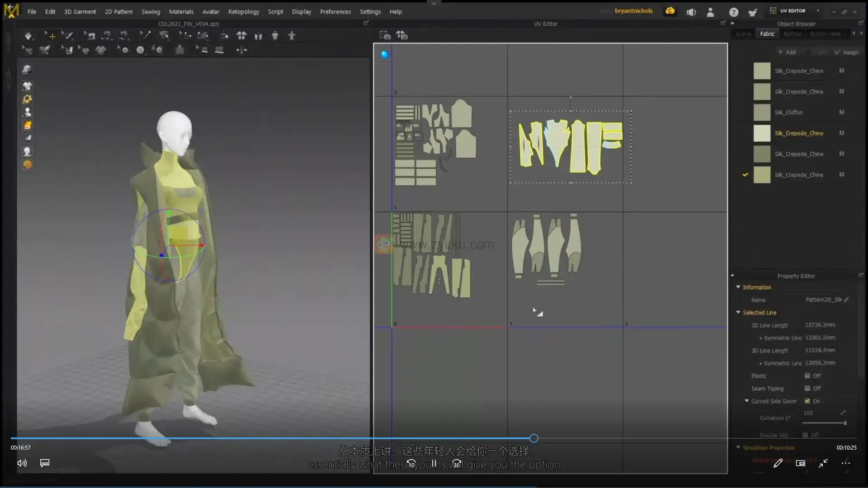Collapse the Information section
The width and height of the screenshot is (868, 488).
(738, 287)
